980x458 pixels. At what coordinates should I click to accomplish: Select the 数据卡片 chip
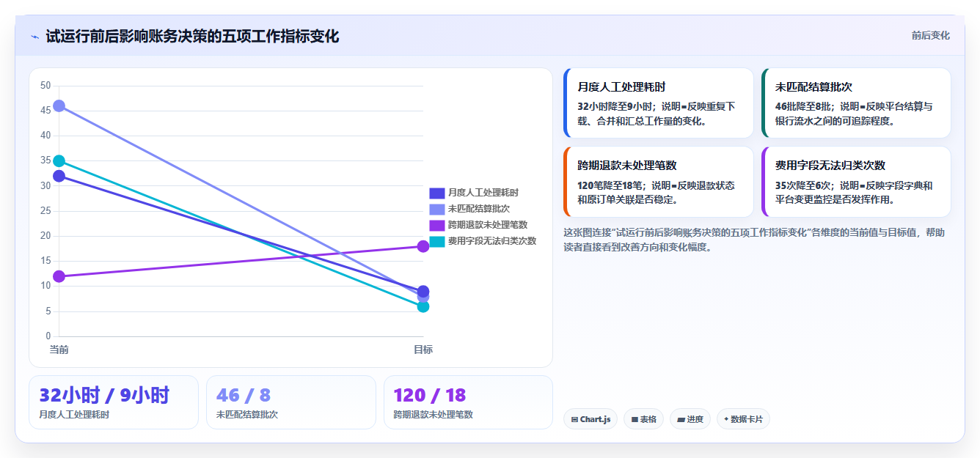tap(743, 419)
